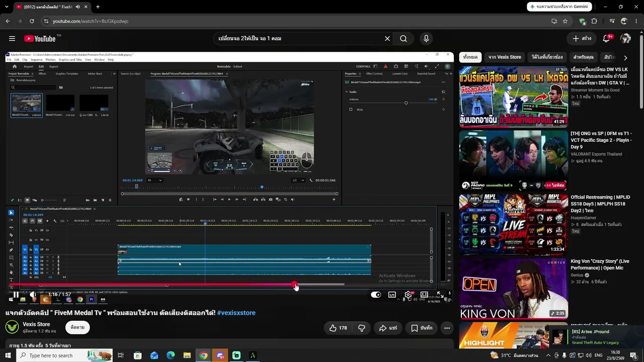The height and width of the screenshot is (362, 644).
Task: Play the Premiere Program monitor
Action: [229, 200]
